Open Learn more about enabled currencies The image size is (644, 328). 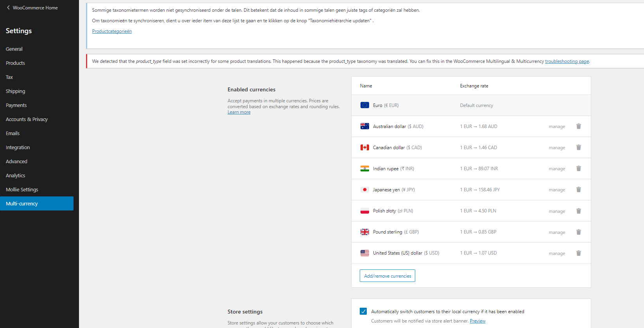coord(239,112)
